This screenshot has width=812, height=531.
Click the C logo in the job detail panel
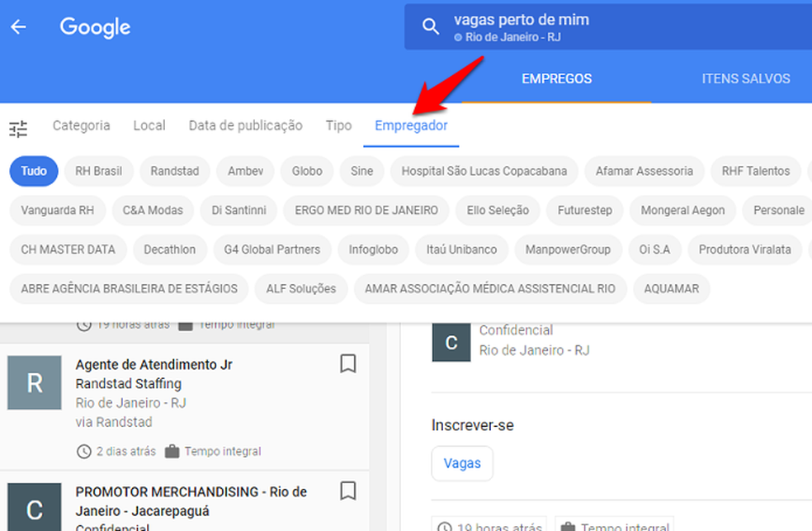pyautogui.click(x=451, y=342)
